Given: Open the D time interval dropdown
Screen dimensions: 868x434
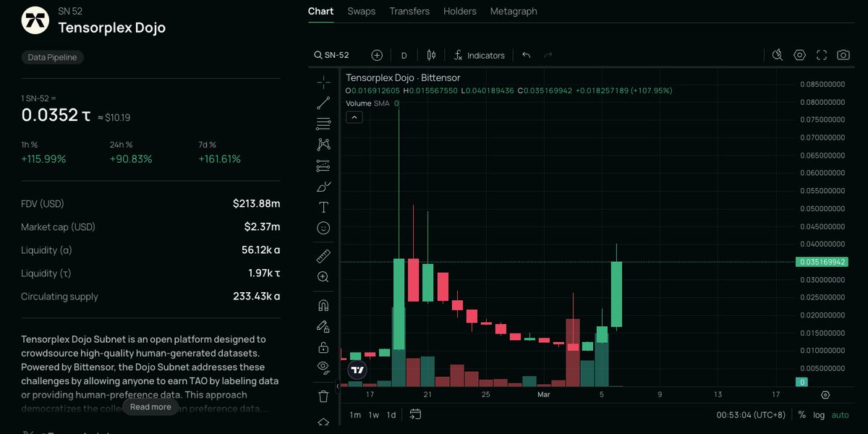Looking at the screenshot, I should point(404,55).
